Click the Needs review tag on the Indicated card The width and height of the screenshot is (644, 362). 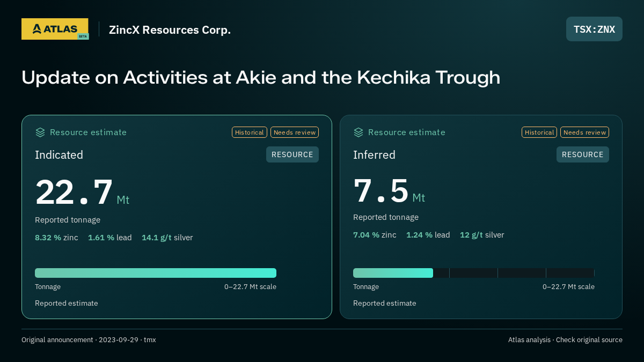click(295, 132)
